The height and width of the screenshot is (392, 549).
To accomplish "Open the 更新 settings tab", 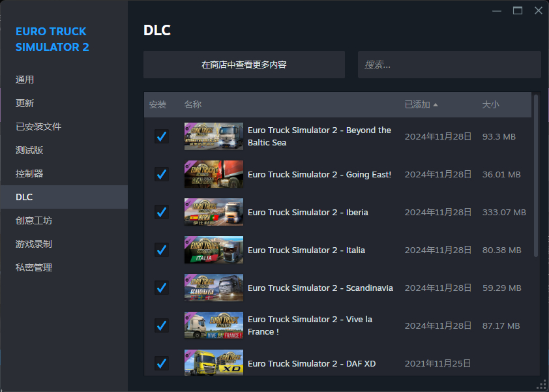I will point(64,103).
